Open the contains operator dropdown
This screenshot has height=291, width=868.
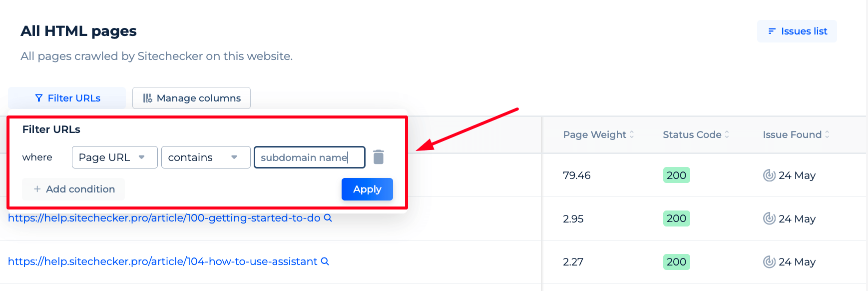(x=206, y=157)
